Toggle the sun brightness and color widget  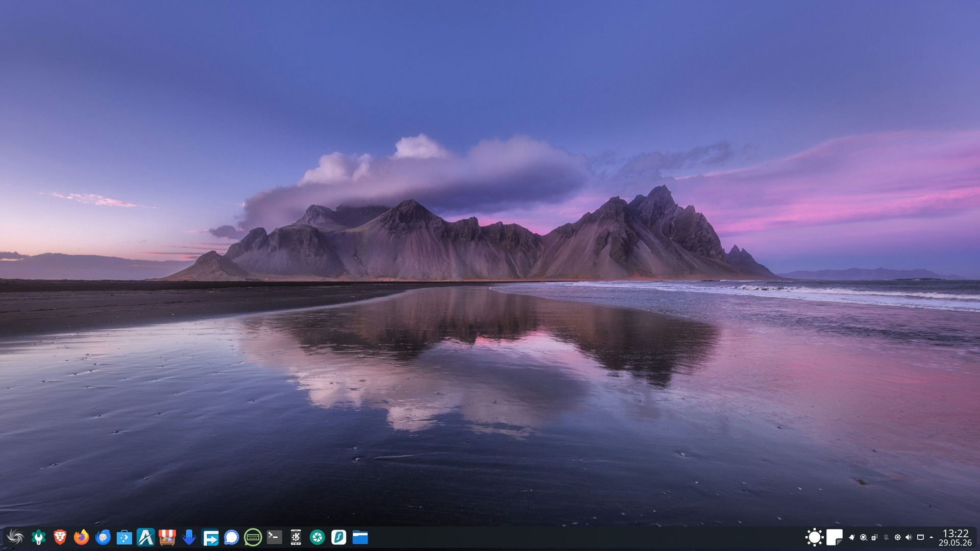(x=815, y=537)
